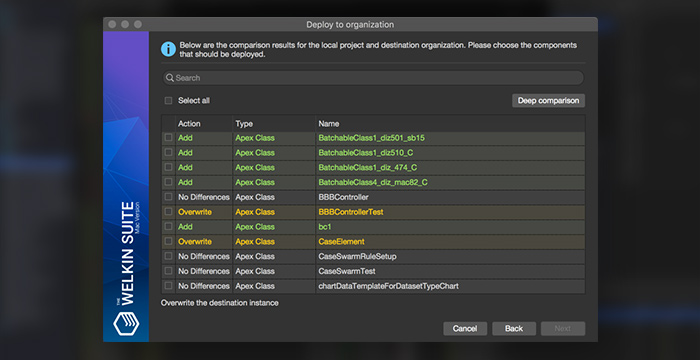The width and height of the screenshot is (700, 360).
Task: Focus the Search input field
Action: (373, 78)
